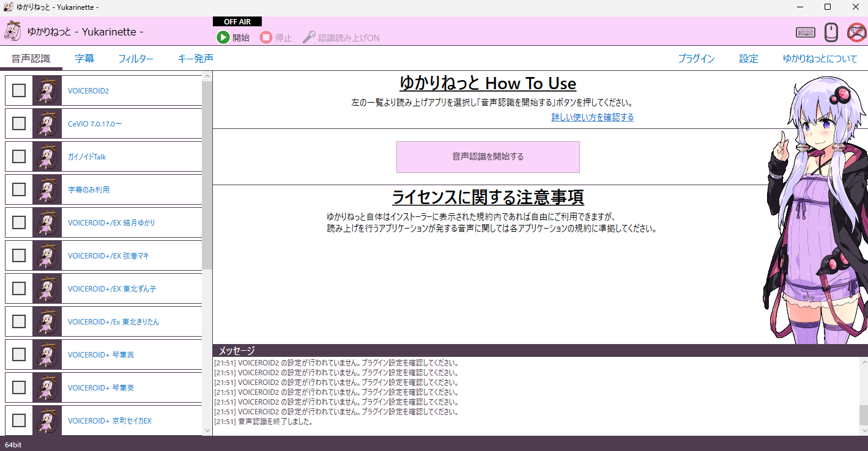Check the VOICEROID+ 京町セイカEX checkbox
The image size is (868, 451).
click(x=19, y=420)
